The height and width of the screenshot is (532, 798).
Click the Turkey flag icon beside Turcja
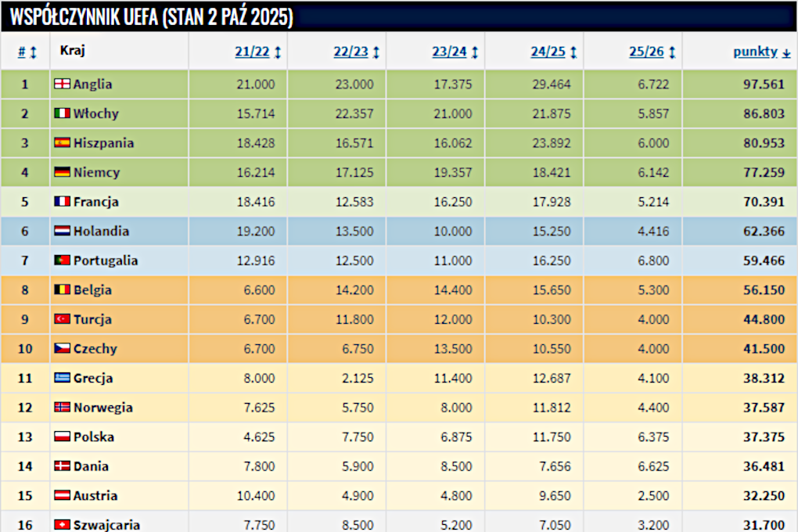pyautogui.click(x=62, y=319)
